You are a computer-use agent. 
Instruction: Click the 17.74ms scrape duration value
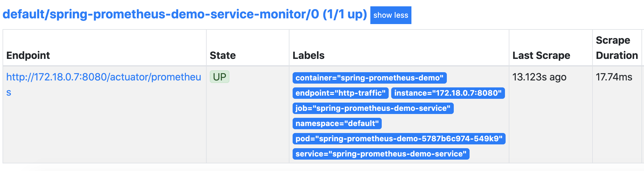[x=614, y=77]
